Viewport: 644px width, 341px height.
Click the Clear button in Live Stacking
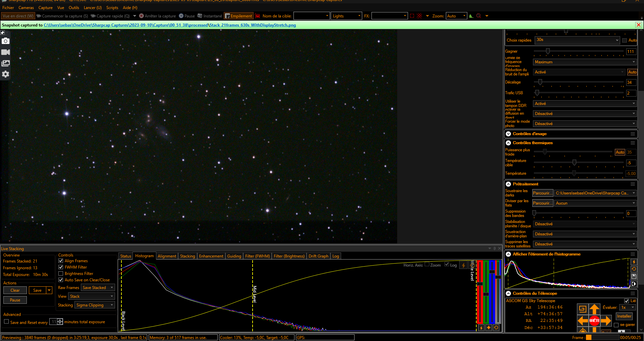point(15,290)
